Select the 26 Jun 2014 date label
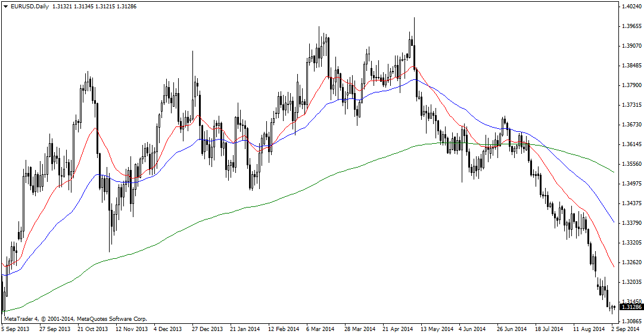 point(512,329)
